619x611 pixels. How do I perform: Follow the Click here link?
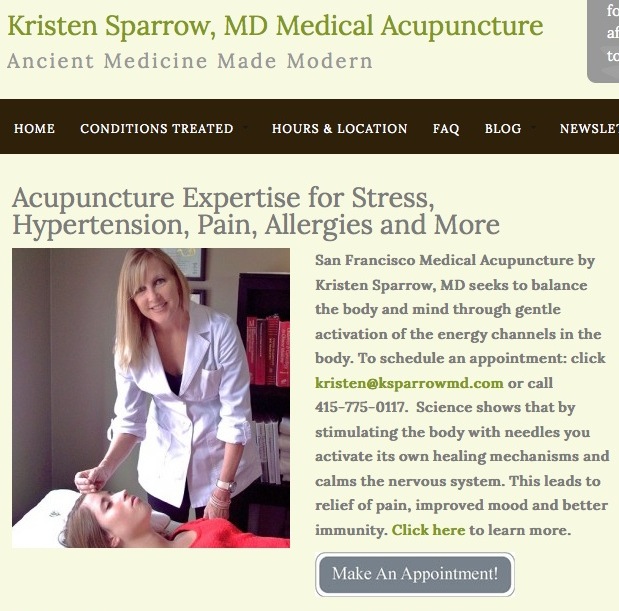click(x=428, y=530)
